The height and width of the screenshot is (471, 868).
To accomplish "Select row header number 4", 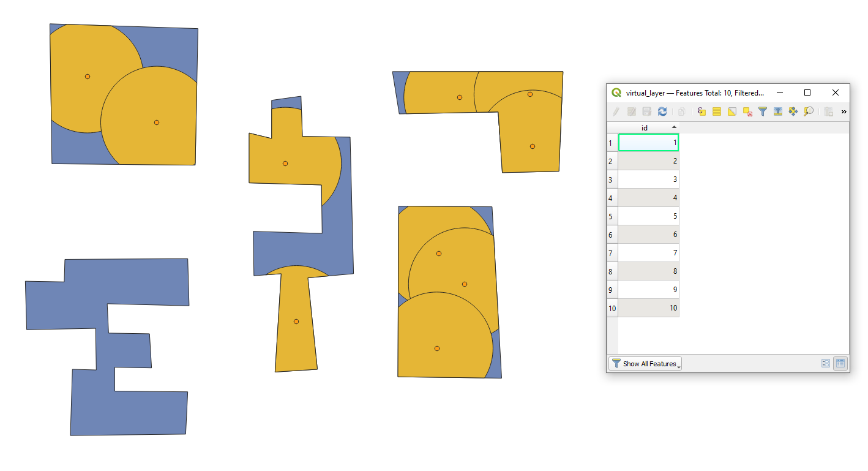I will 612,198.
